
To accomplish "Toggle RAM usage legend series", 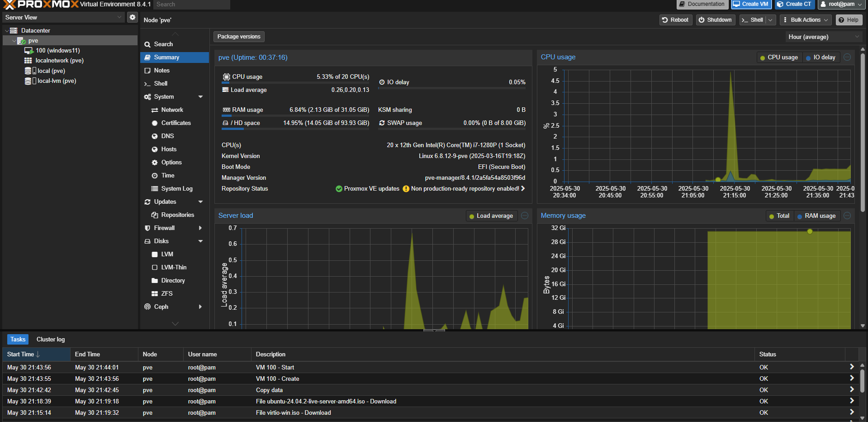I will point(816,216).
